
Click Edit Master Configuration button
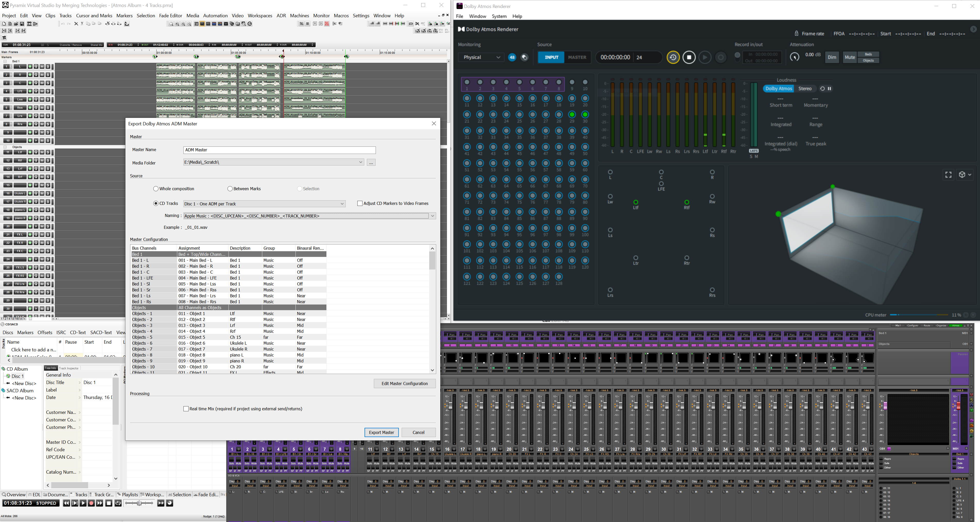[x=404, y=383]
